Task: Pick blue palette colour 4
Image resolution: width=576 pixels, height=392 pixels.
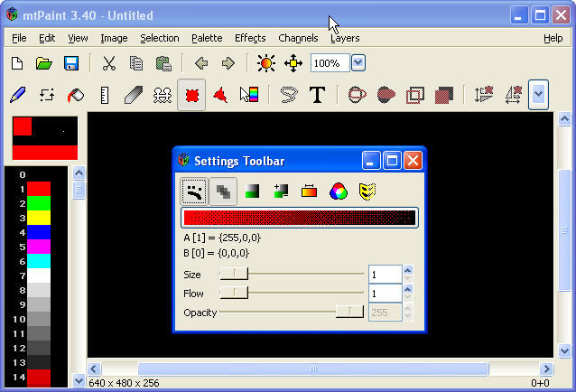Action: point(39,232)
